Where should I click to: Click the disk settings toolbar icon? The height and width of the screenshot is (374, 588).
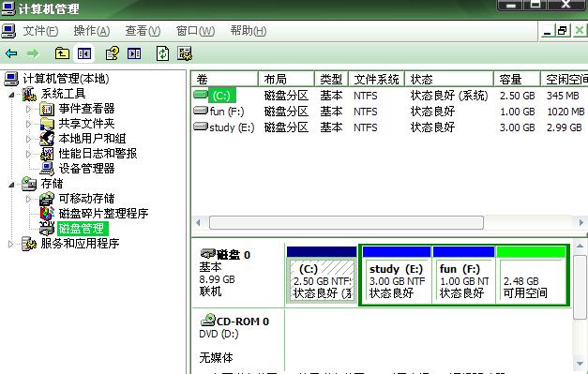(185, 53)
